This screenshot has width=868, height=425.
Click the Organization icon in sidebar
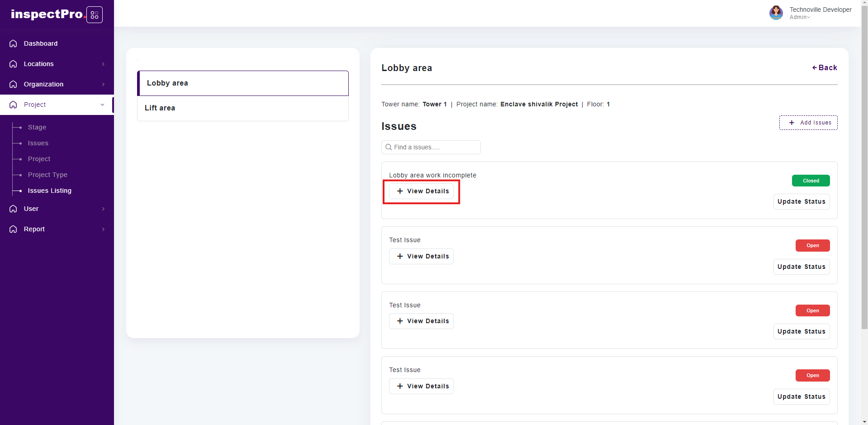tap(13, 84)
